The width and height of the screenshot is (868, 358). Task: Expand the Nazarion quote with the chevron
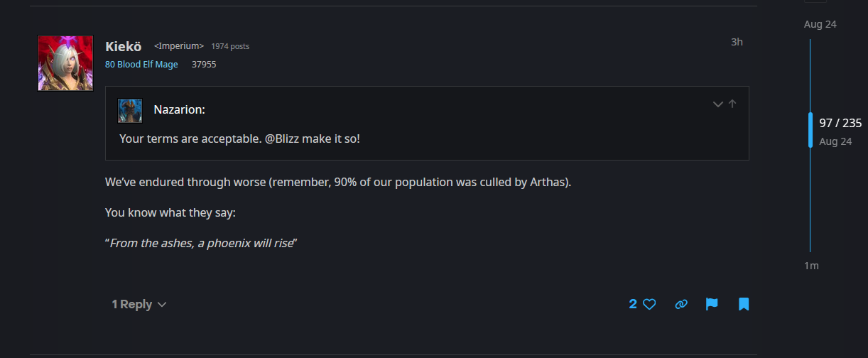(x=717, y=104)
